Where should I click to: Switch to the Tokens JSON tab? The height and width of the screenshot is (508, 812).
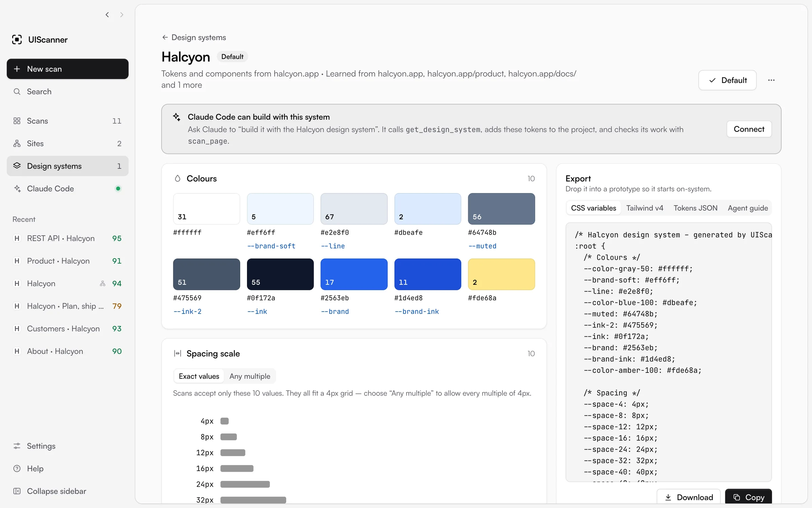695,208
